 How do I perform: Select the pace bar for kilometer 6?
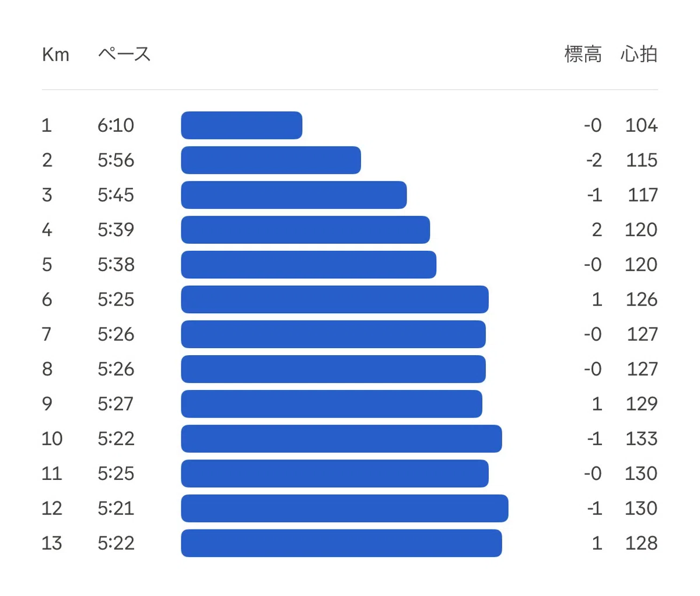tap(335, 299)
